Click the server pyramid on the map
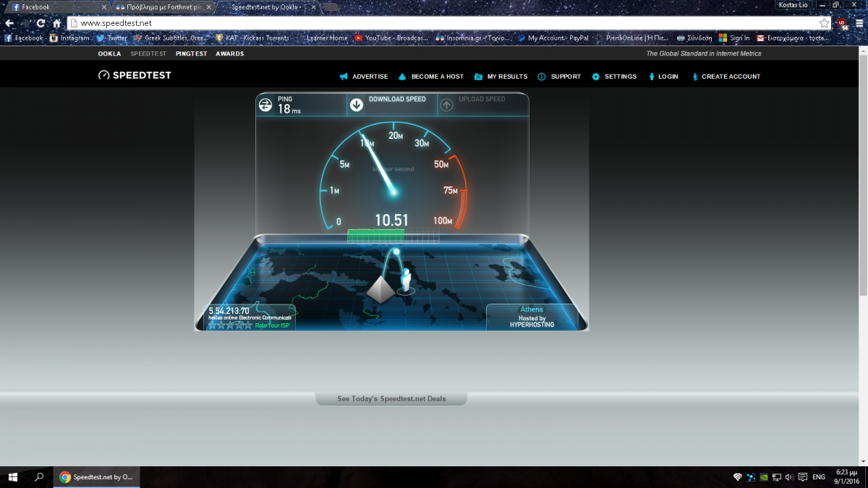This screenshot has width=868, height=488. click(380, 288)
